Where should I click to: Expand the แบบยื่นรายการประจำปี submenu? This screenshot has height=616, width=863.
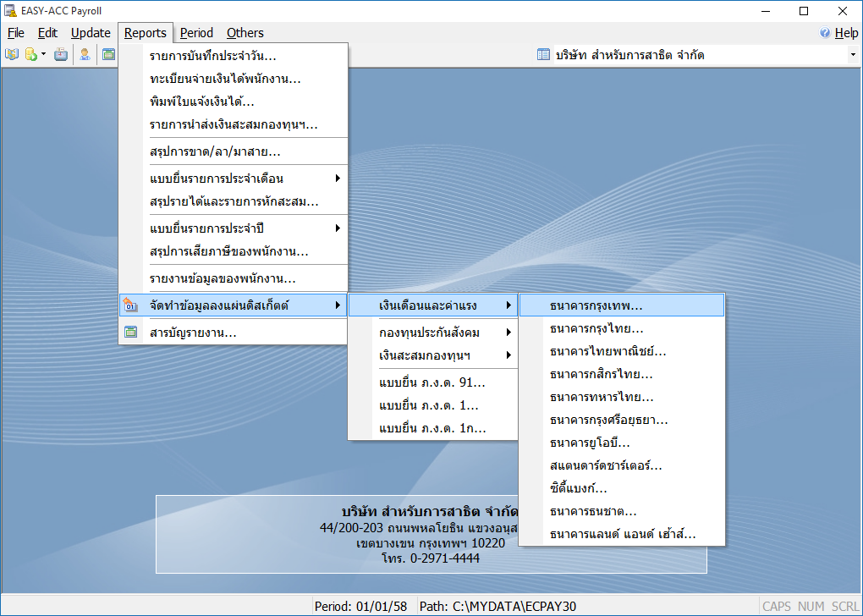point(338,228)
